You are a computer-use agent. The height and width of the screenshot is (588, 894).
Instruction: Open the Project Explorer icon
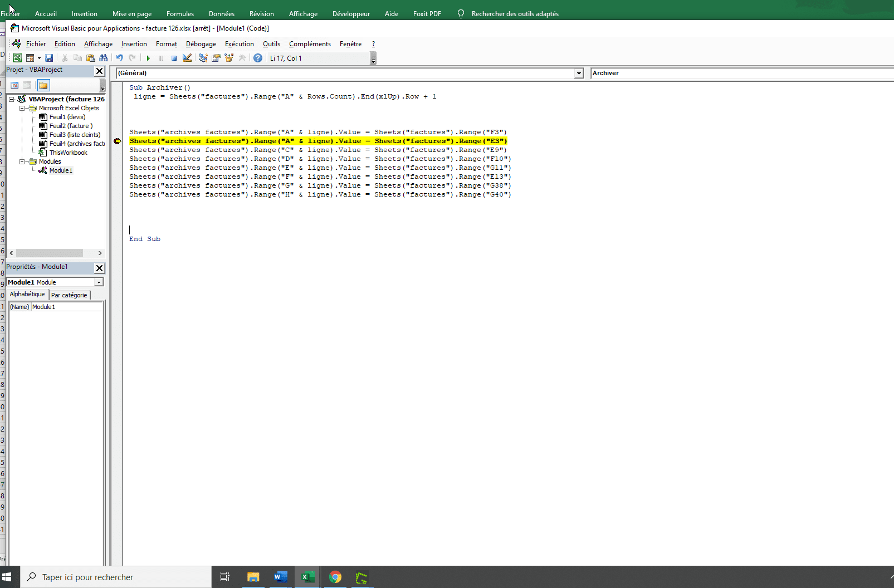click(x=203, y=58)
